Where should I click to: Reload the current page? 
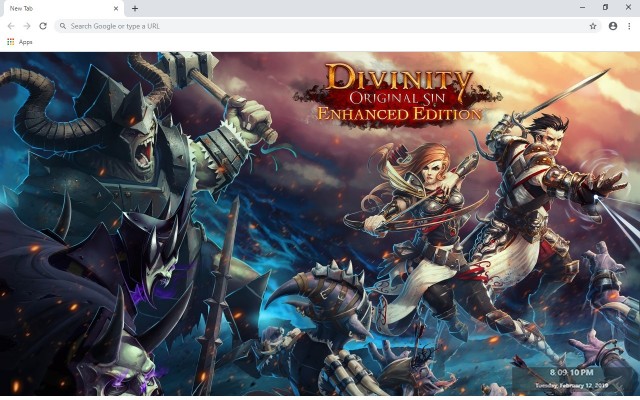coord(43,26)
